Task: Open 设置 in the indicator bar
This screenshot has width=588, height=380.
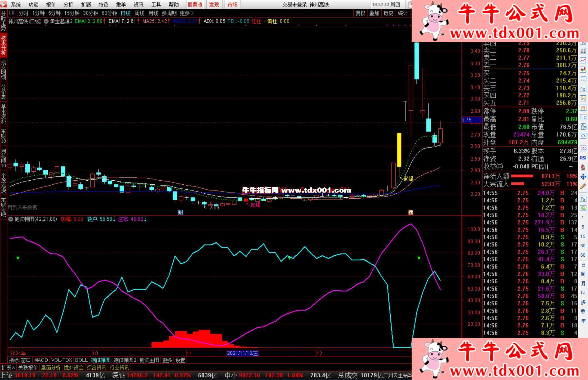Action: pyautogui.click(x=180, y=360)
